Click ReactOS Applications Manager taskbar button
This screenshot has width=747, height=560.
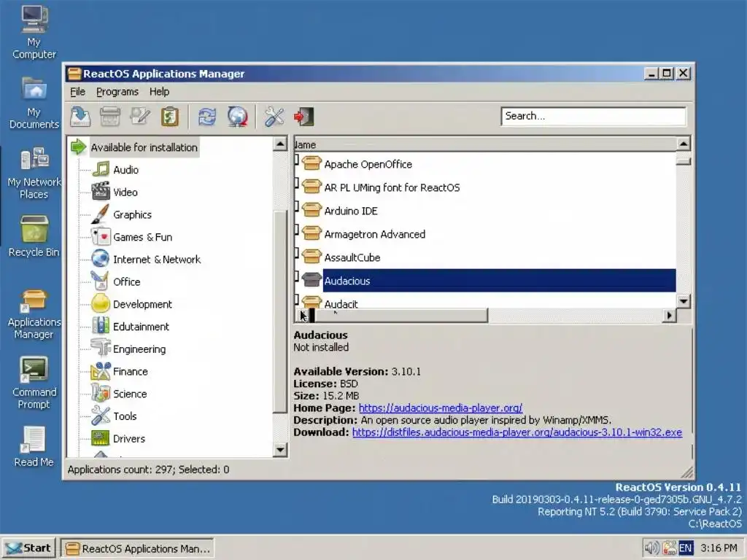[x=137, y=548]
